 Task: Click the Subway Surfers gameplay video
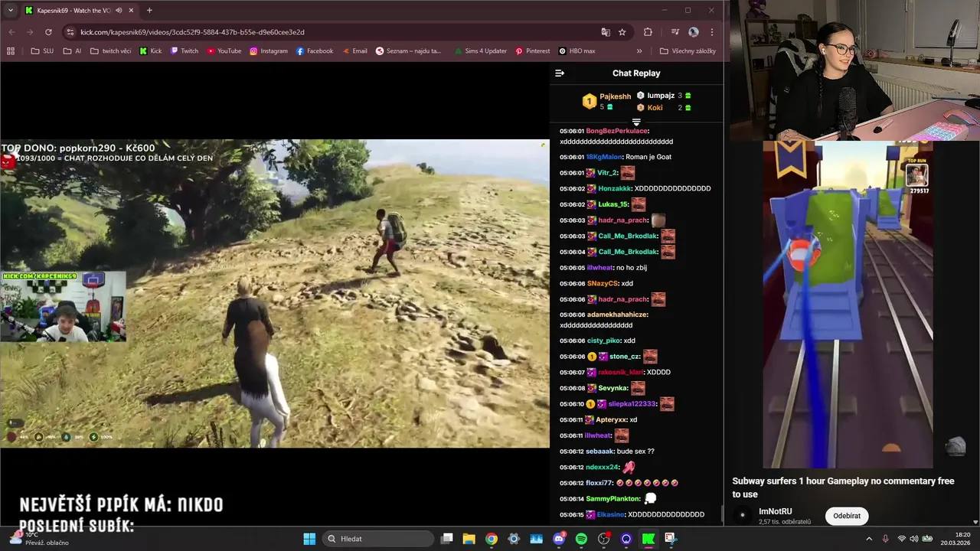point(848,305)
